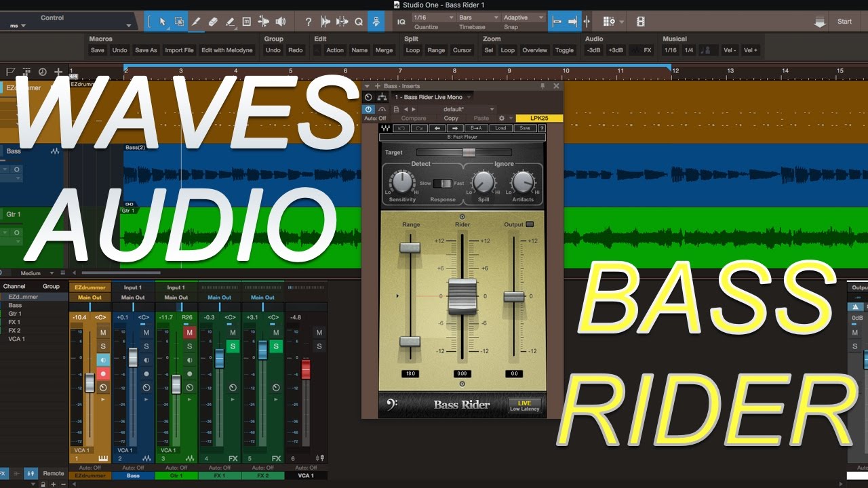The height and width of the screenshot is (488, 868).
Task: Click the Remote button in console
Action: click(x=54, y=474)
